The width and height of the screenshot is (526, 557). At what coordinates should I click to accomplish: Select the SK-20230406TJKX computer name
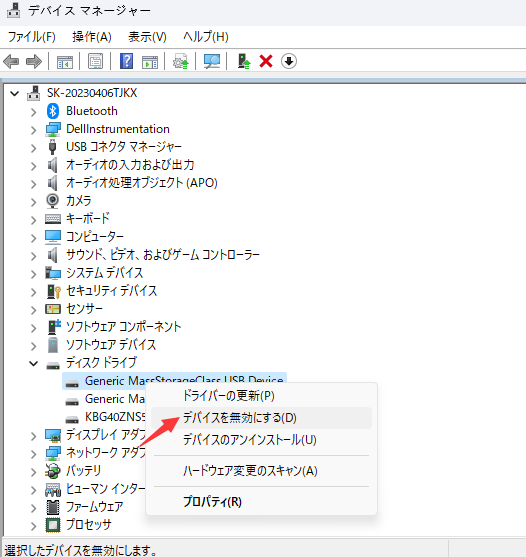coord(92,93)
